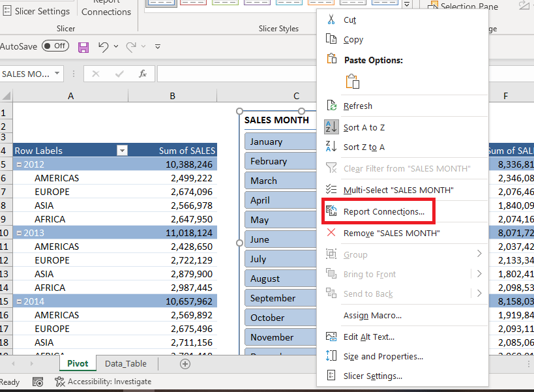Undo the last action
534x392 pixels.
[104, 47]
